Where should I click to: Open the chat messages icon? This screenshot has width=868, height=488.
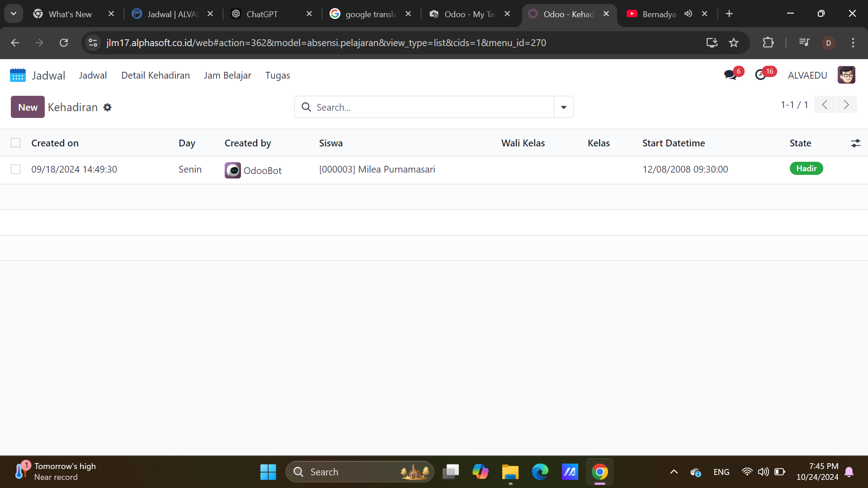click(x=730, y=75)
